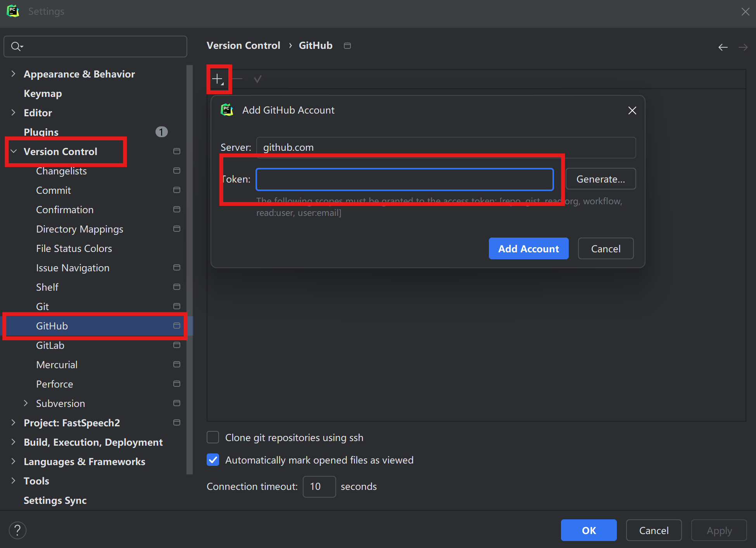Click project icon next to Git item

[177, 306]
